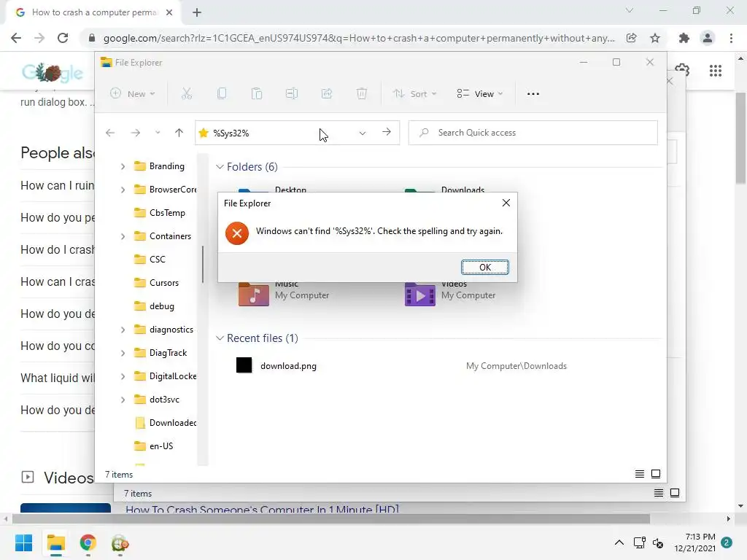Click the Search Quick access field

(533, 133)
